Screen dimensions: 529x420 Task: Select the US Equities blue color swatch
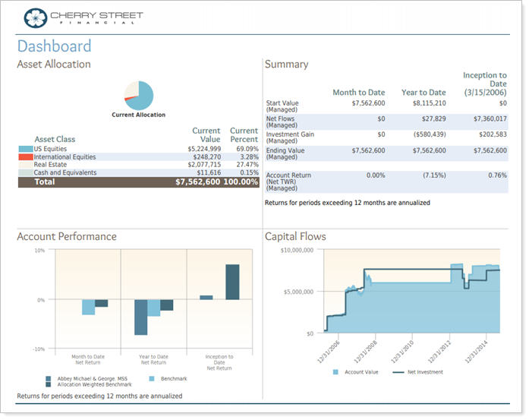[25, 149]
